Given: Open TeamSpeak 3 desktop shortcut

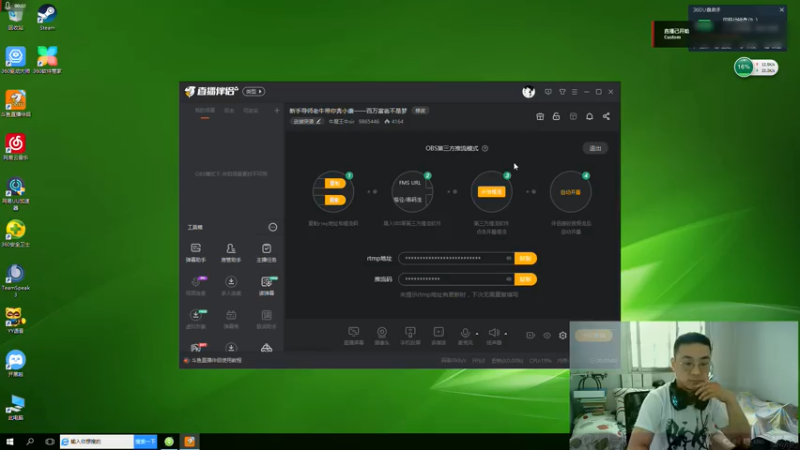Looking at the screenshot, I should point(15,281).
